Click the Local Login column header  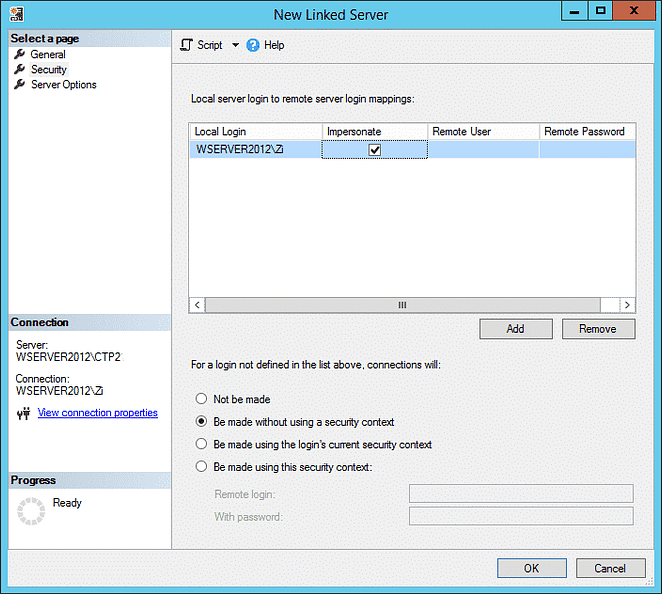tap(256, 132)
